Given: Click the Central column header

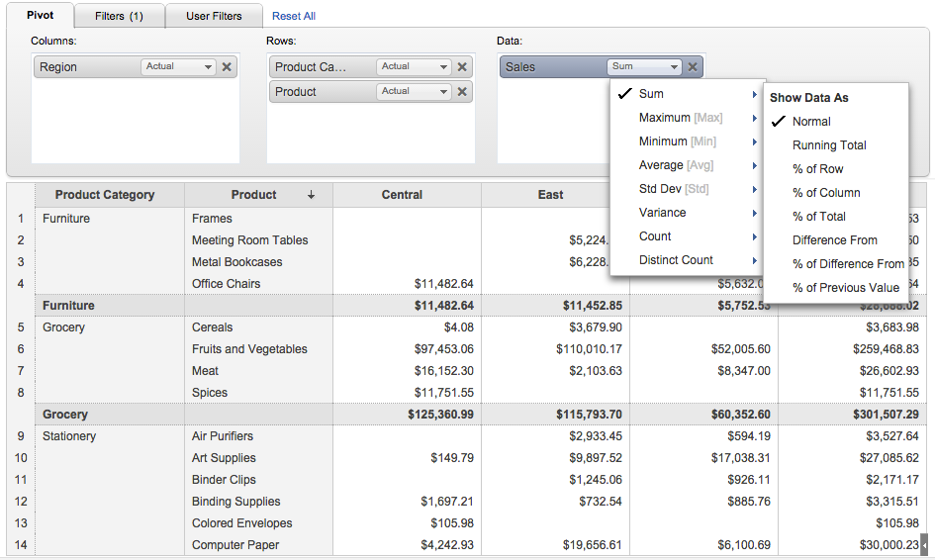Looking at the screenshot, I should point(402,196).
